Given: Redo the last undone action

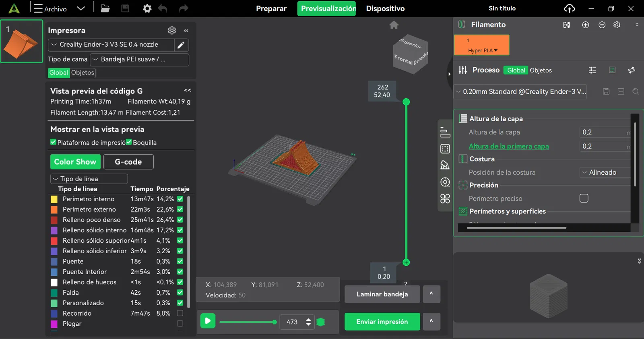Looking at the screenshot, I should [x=184, y=8].
